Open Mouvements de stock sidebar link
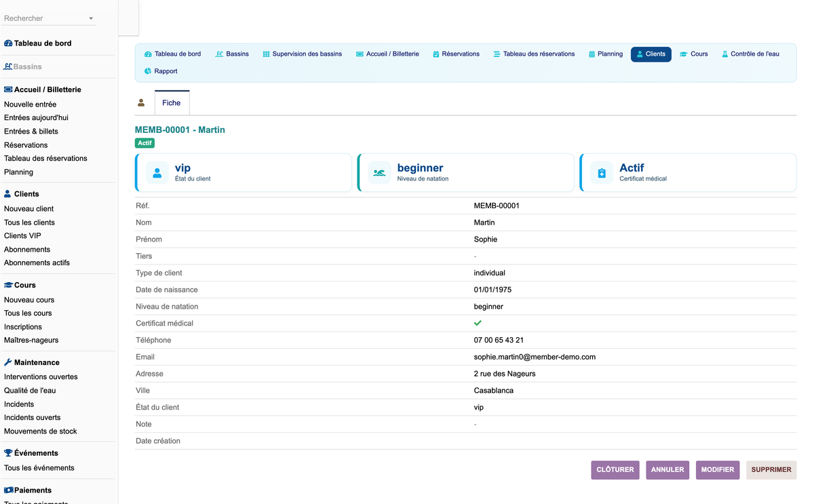814x504 pixels. coord(41,431)
